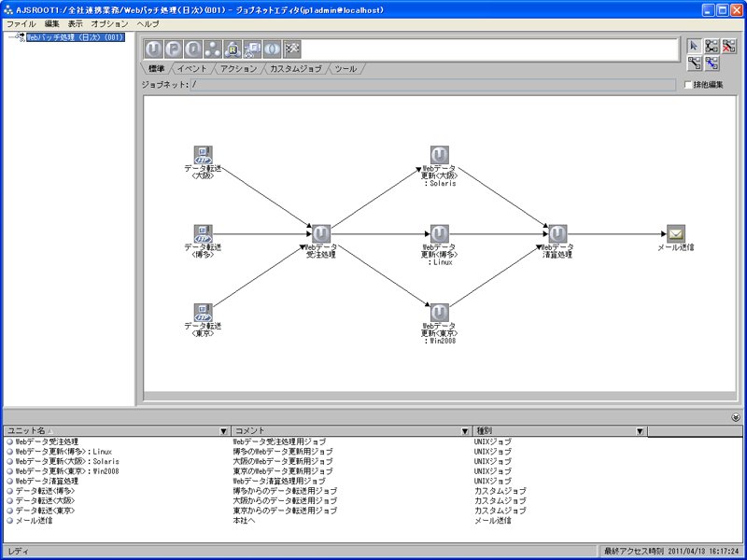Viewport: 747px width, 560px height.
Task: Select the Webデータ受注処理 list row
Action: pyautogui.click(x=373, y=441)
